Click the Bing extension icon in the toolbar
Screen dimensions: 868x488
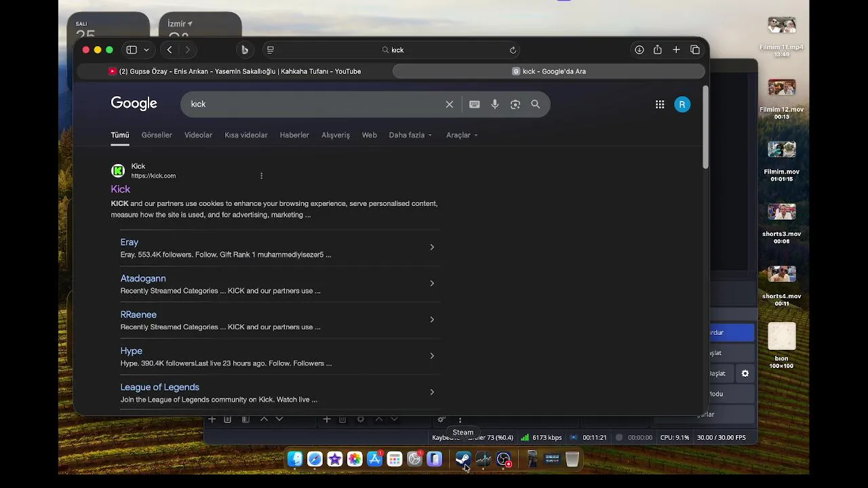click(x=244, y=49)
